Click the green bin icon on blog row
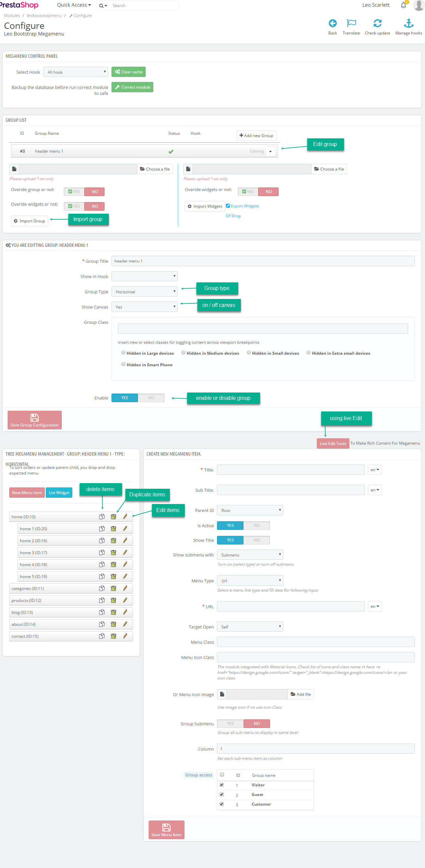Screen dimensions: 425x868 click(113, 612)
